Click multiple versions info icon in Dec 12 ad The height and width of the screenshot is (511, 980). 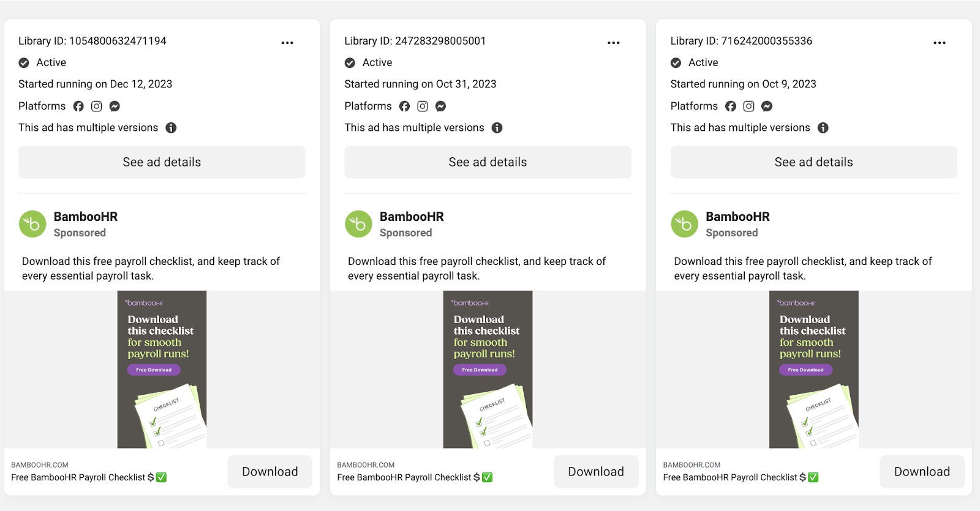(x=171, y=128)
